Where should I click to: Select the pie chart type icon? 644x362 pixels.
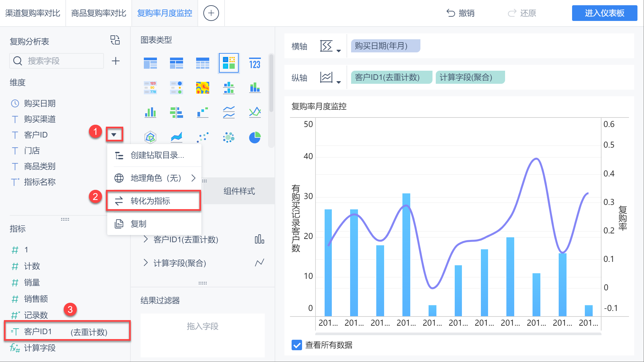tap(255, 137)
